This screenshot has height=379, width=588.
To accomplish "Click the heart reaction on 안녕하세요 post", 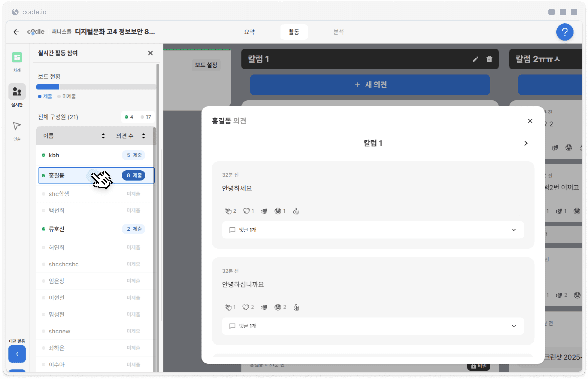I will [x=246, y=211].
